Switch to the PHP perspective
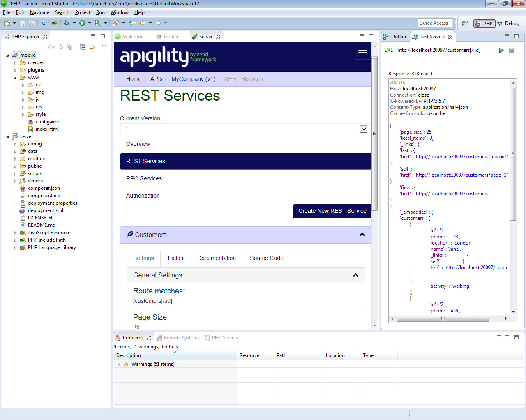The image size is (526, 420). (484, 24)
